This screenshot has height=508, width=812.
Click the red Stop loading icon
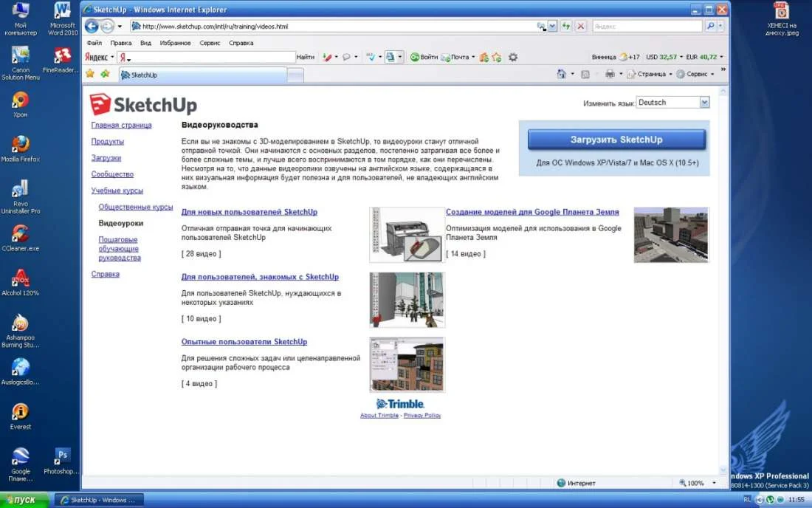(x=580, y=26)
